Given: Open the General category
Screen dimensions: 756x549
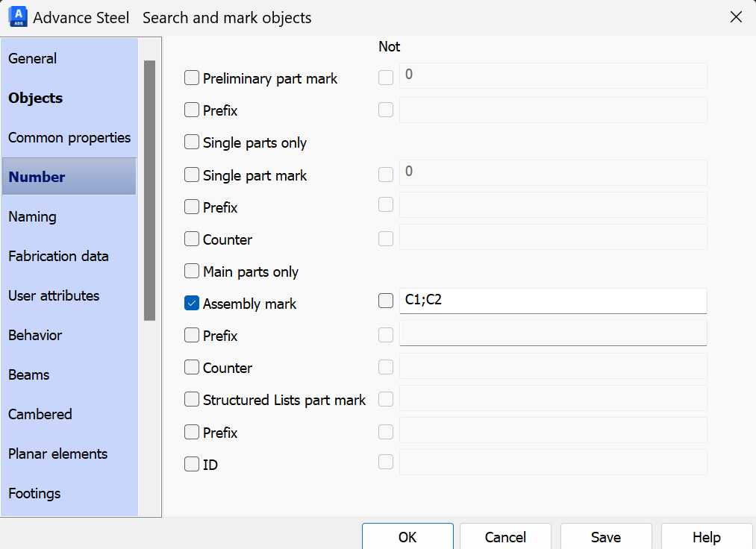Looking at the screenshot, I should 33,58.
